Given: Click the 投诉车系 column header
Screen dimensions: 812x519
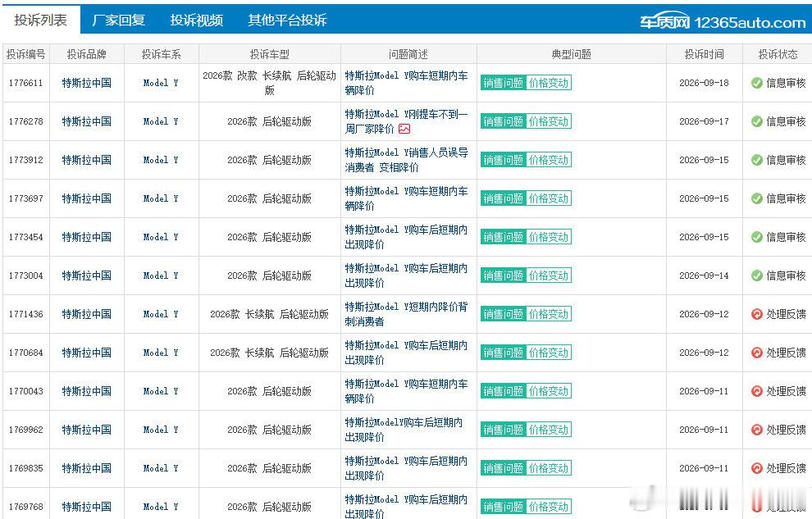Looking at the screenshot, I should point(161,54).
